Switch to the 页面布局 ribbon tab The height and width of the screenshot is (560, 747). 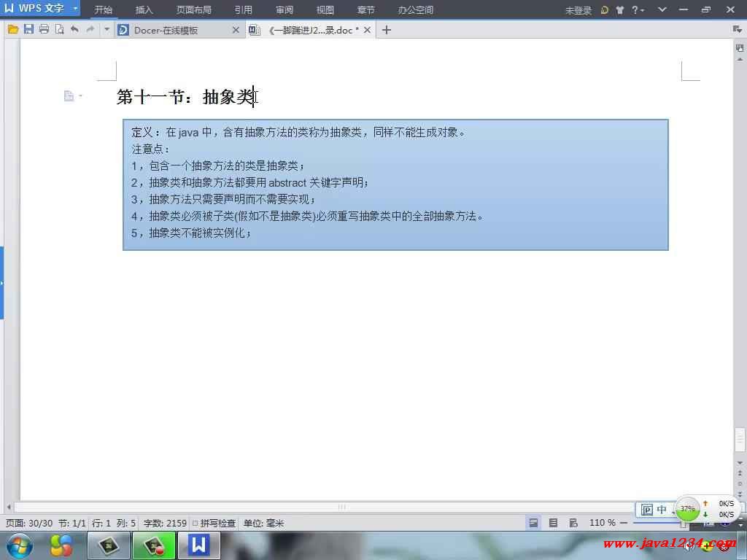click(194, 10)
